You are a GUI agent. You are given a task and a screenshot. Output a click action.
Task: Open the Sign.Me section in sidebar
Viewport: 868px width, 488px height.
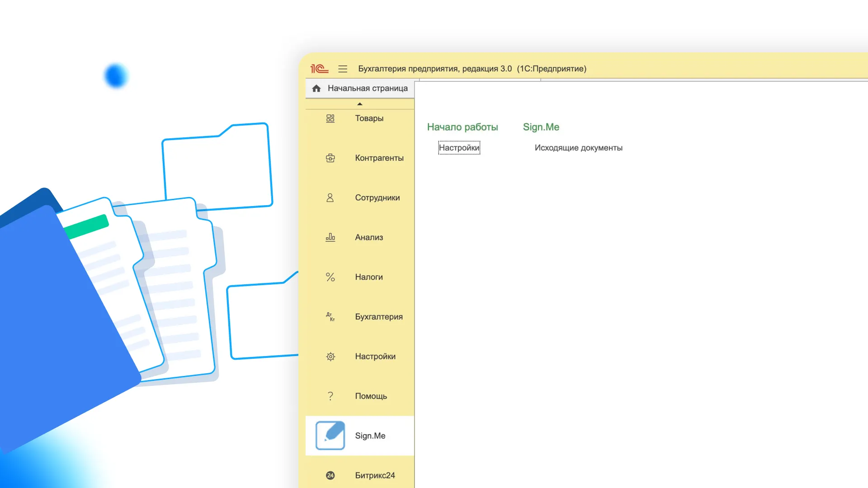coord(370,436)
